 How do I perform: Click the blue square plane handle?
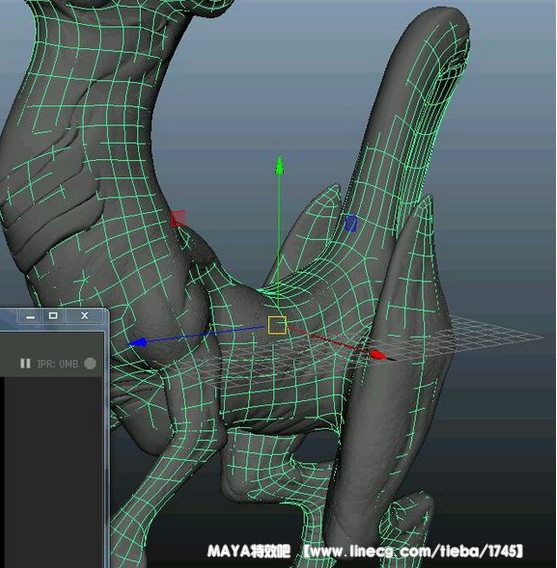pyautogui.click(x=351, y=223)
